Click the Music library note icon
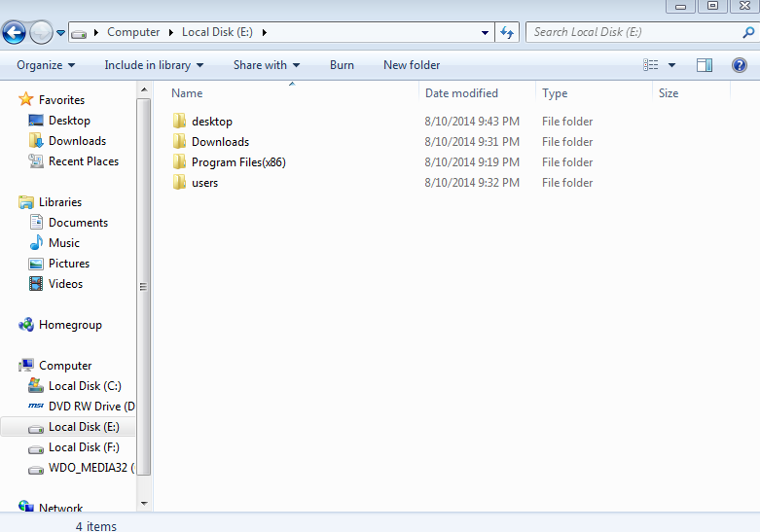Screen dimensions: 760x532 click(36, 242)
